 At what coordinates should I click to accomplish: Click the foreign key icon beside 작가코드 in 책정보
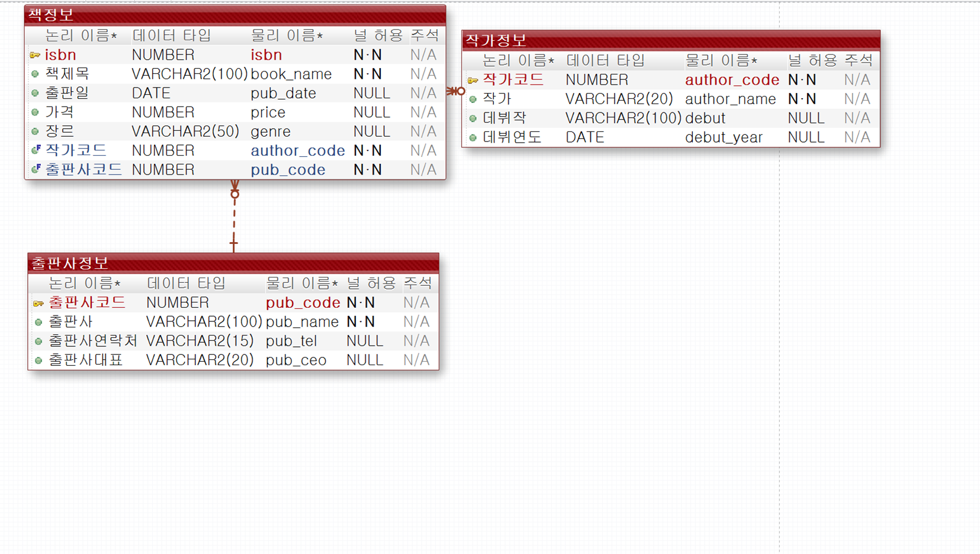(x=36, y=150)
